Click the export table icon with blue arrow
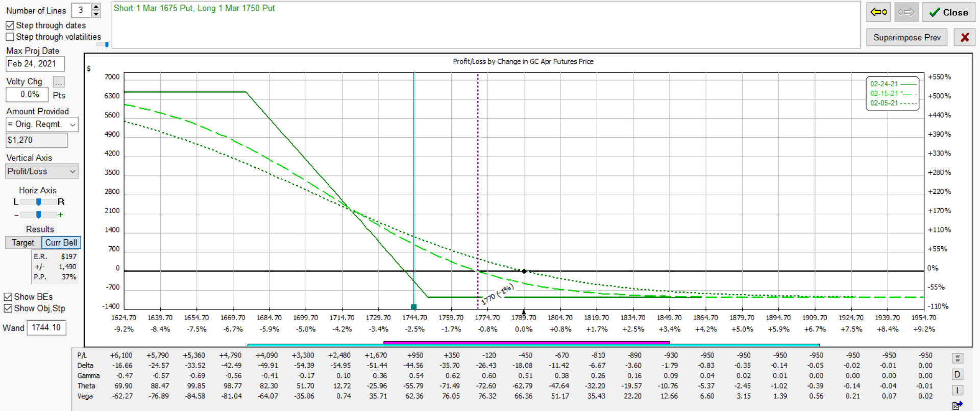 pyautogui.click(x=958, y=405)
